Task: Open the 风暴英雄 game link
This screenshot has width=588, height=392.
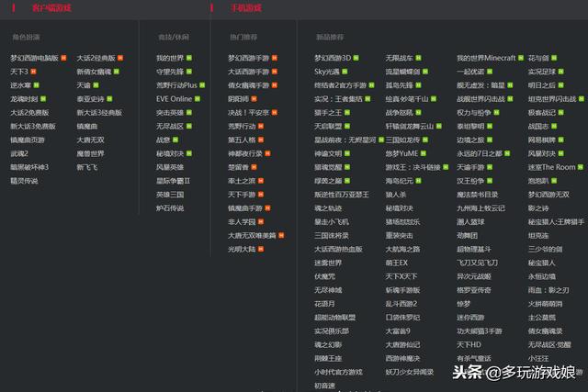Action: coord(170,167)
